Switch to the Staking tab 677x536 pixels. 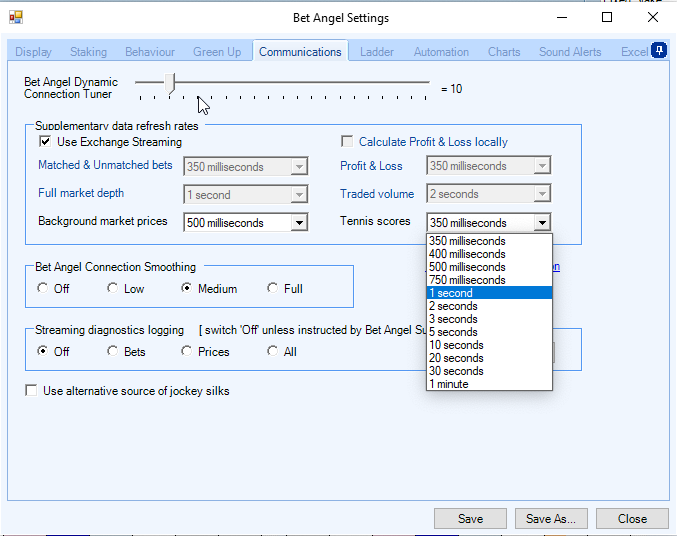[x=89, y=52]
